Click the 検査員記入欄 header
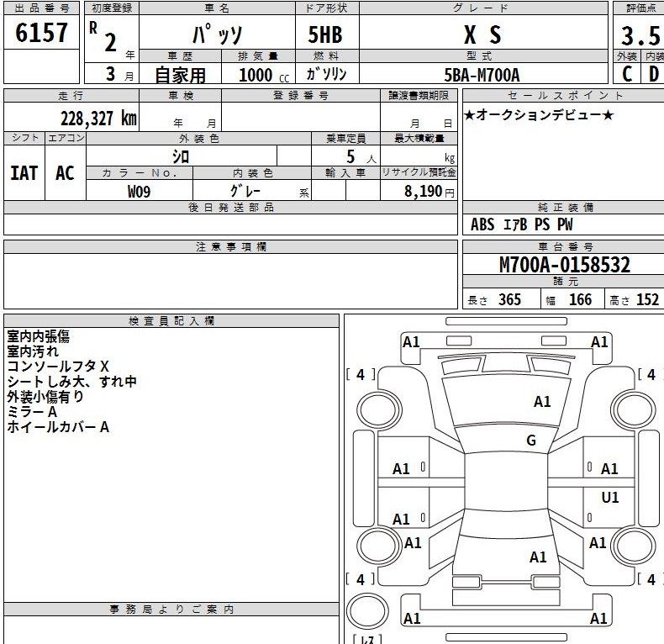Viewport: 664px width, 644px height. click(171, 321)
